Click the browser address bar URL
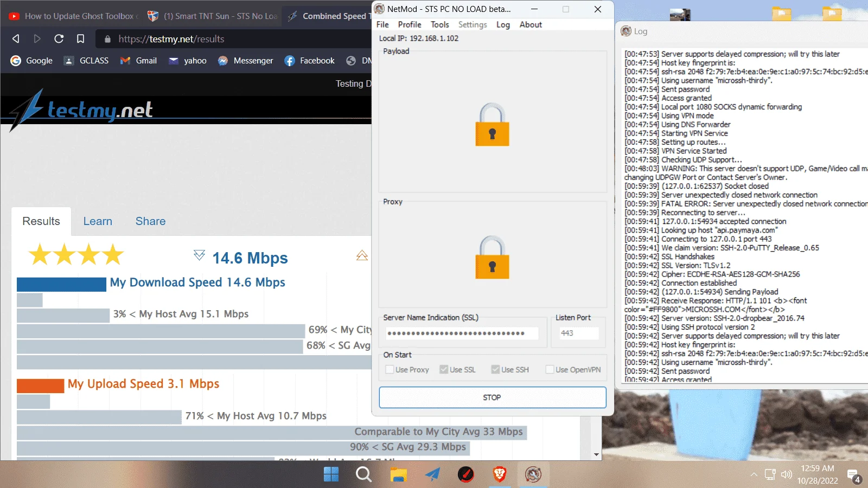 (171, 39)
